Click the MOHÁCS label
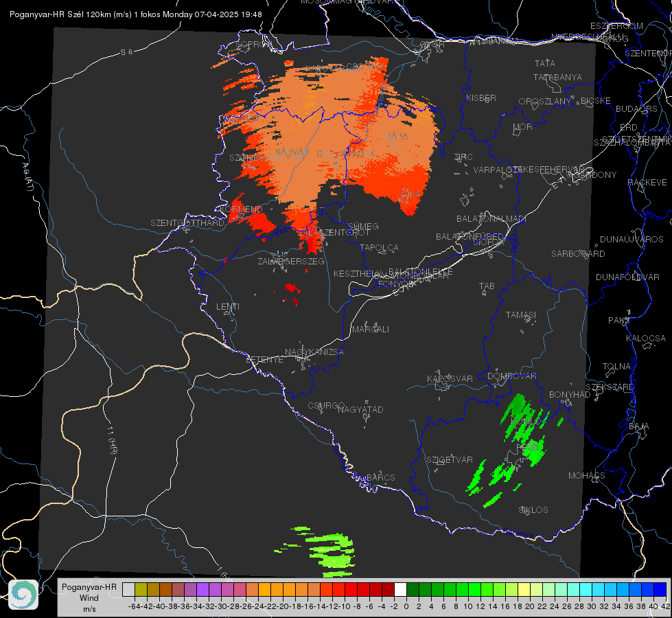This screenshot has width=672, height=618. click(x=587, y=476)
